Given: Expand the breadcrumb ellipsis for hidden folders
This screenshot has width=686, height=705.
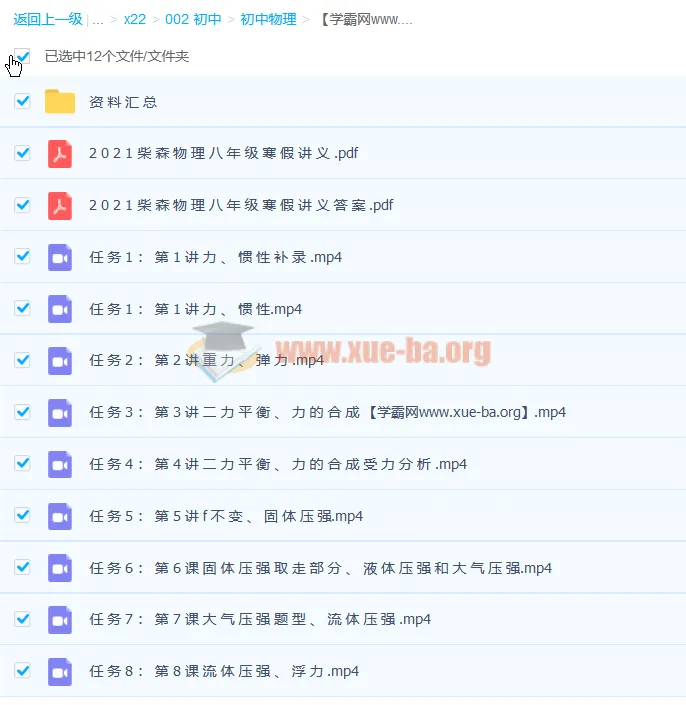Looking at the screenshot, I should 97,19.
